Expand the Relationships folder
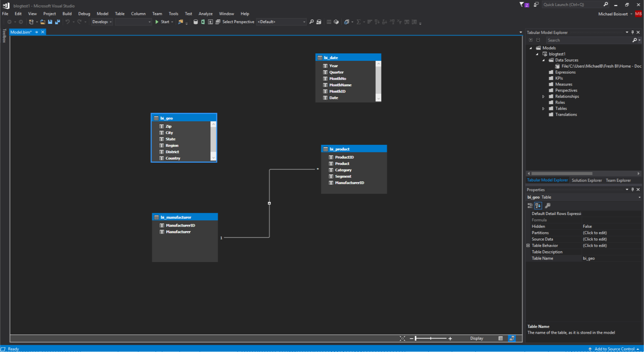This screenshot has height=352, width=644. 544,96
